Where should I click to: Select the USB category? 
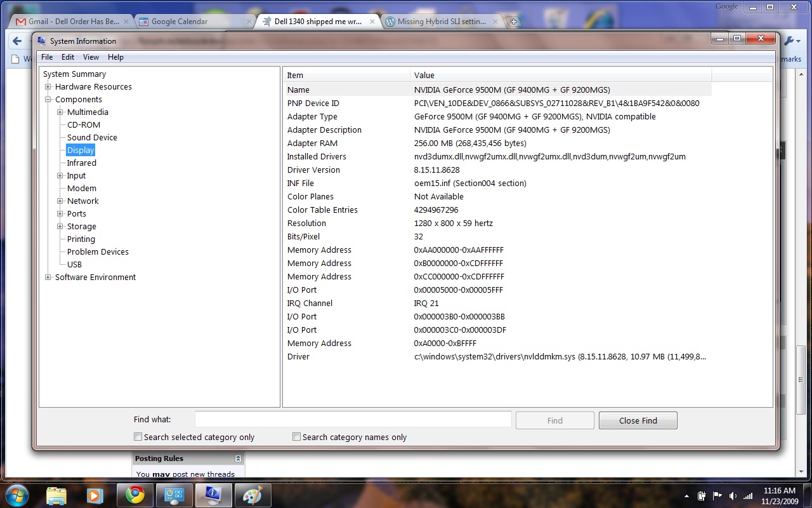pos(74,264)
